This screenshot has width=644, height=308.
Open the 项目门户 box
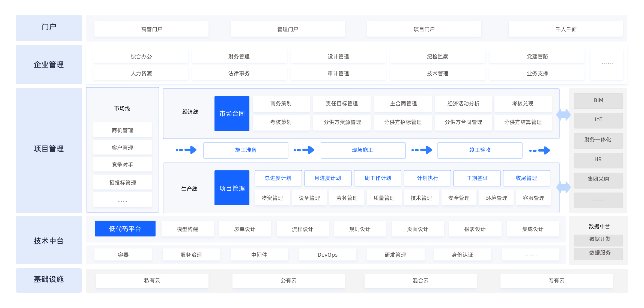424,29
